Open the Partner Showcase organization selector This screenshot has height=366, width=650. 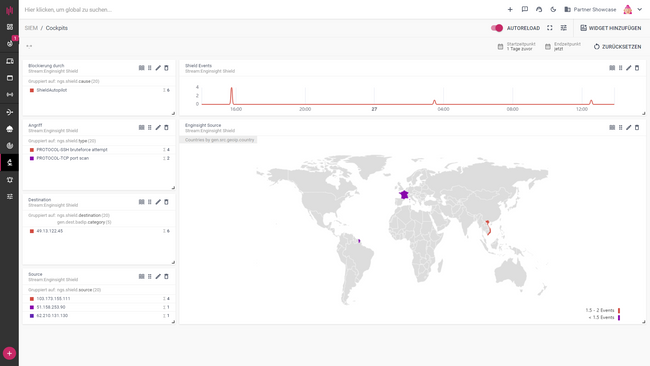pyautogui.click(x=590, y=10)
